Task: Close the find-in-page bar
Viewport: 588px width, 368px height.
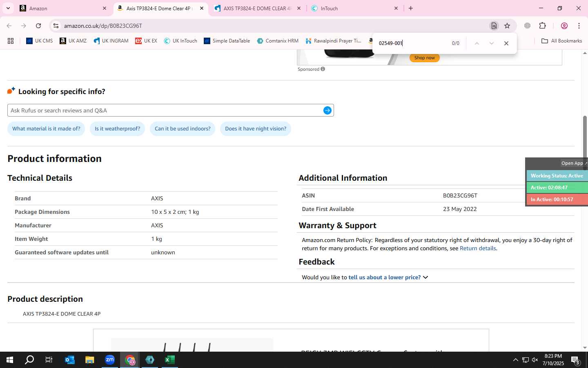Action: click(506, 43)
